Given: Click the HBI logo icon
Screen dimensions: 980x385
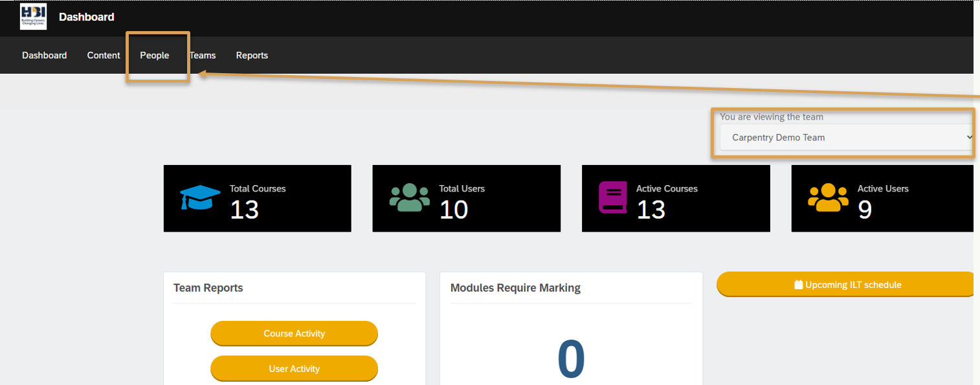Looking at the screenshot, I should tap(33, 17).
